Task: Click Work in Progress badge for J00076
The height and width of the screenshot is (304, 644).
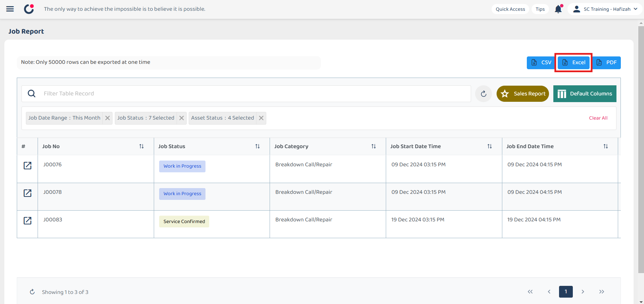Action: tap(182, 166)
